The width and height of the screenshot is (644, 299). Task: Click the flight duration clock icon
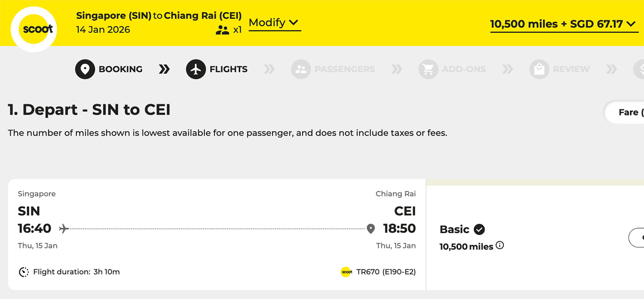(x=24, y=272)
